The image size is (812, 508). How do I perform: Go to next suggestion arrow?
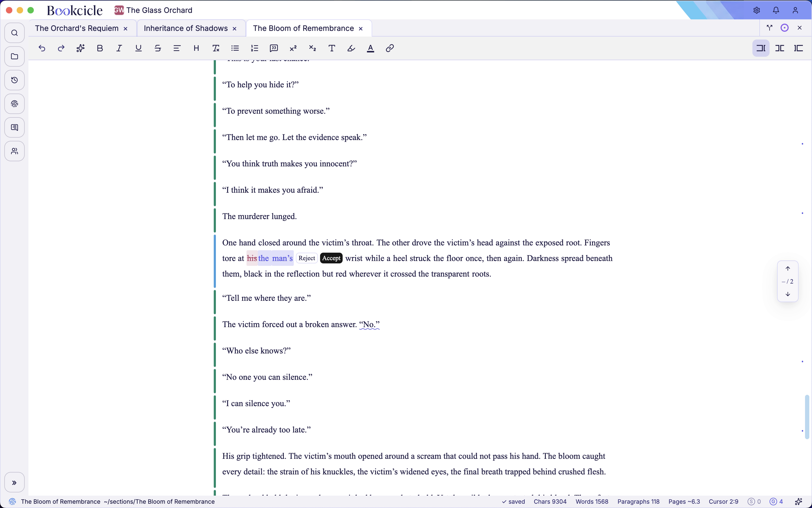(788, 294)
